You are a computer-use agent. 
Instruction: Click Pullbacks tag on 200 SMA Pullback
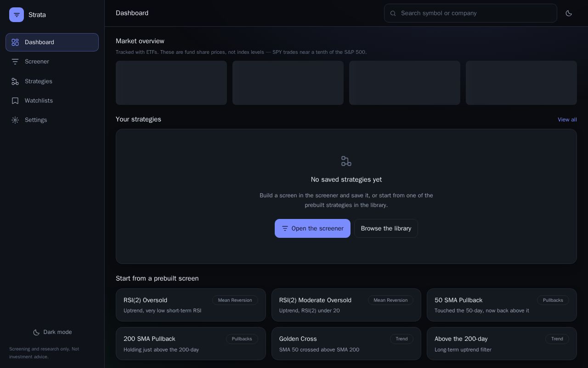[242, 339]
